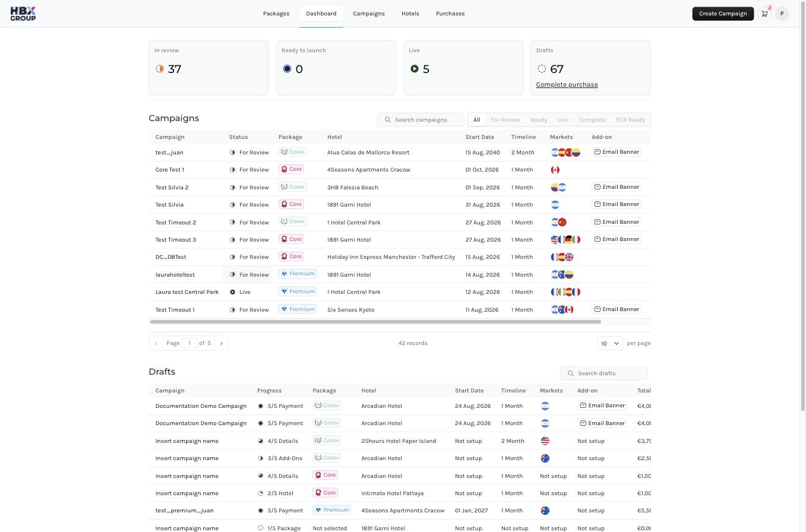Click Alua Calas de Mallorca Resort hotel cell
This screenshot has width=806, height=532.
(368, 153)
